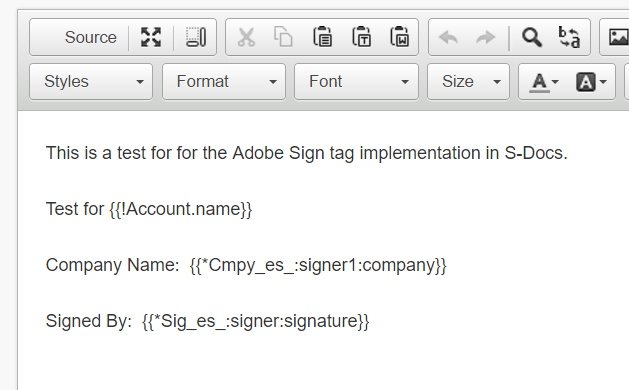Select Paste as plain text icon
The height and width of the screenshot is (390, 629).
pyautogui.click(x=361, y=37)
